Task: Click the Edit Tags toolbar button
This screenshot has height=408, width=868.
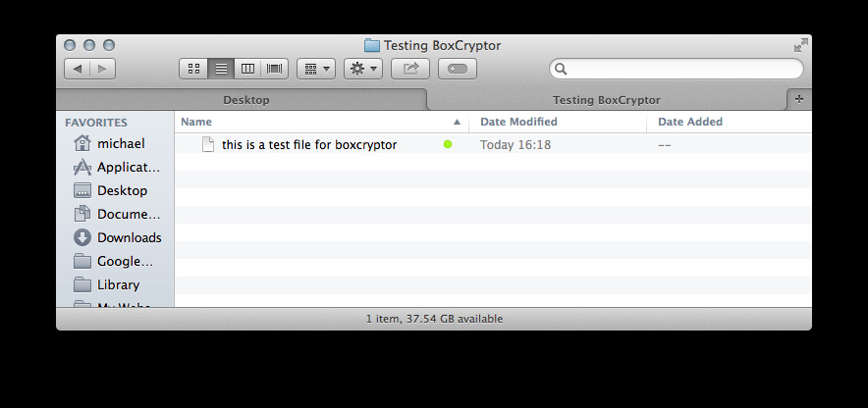Action: (458, 69)
